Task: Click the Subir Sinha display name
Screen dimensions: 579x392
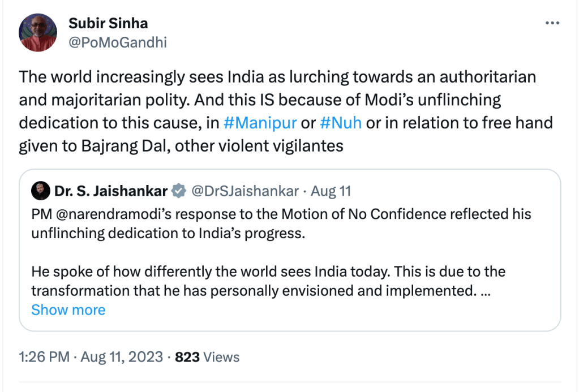Action: click(x=108, y=23)
